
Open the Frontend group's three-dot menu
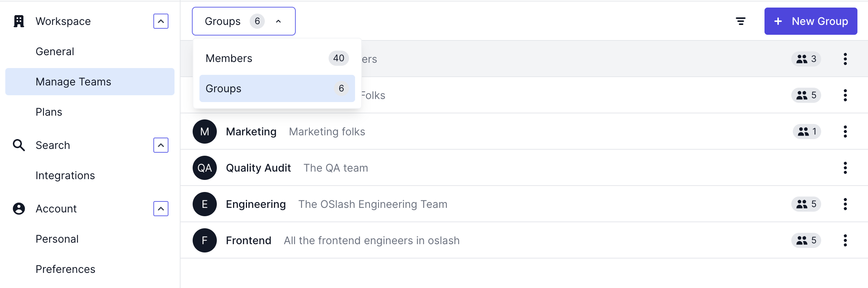tap(845, 240)
